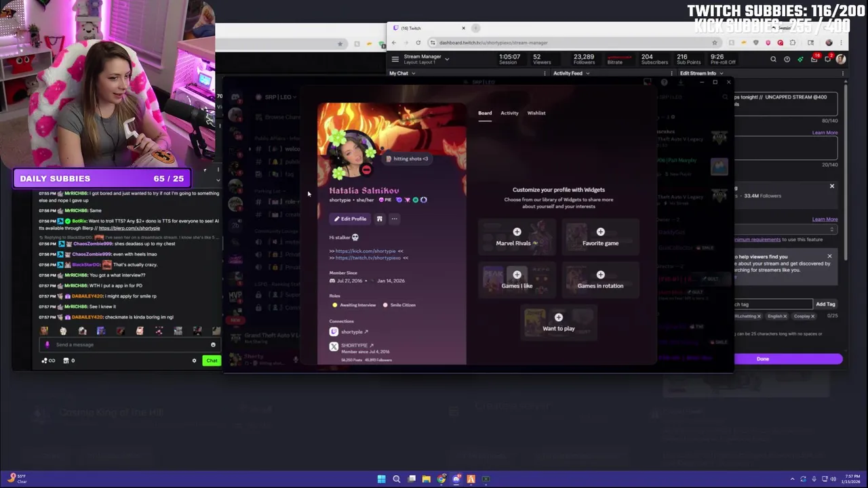Open the Twitch help icon

pos(787,60)
